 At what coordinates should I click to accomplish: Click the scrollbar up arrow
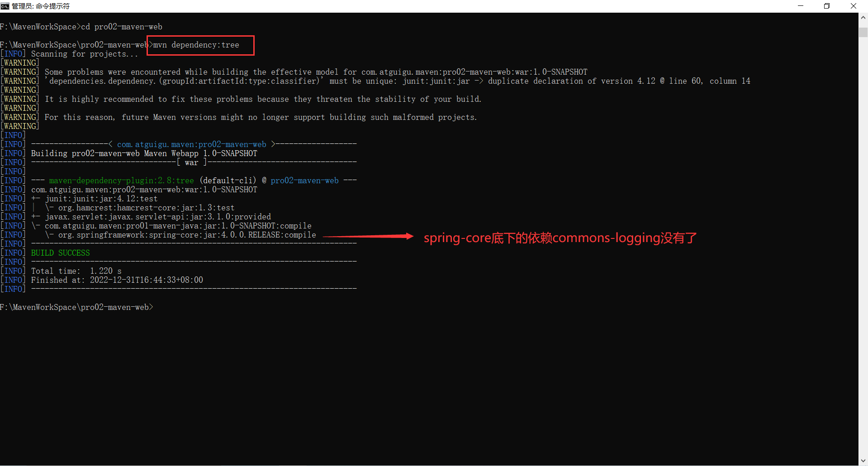click(x=863, y=18)
